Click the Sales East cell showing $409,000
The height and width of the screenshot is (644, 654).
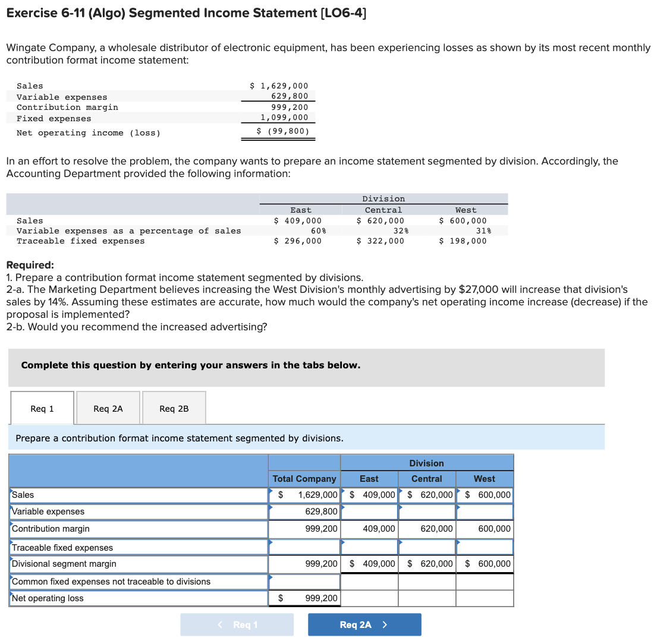(369, 494)
